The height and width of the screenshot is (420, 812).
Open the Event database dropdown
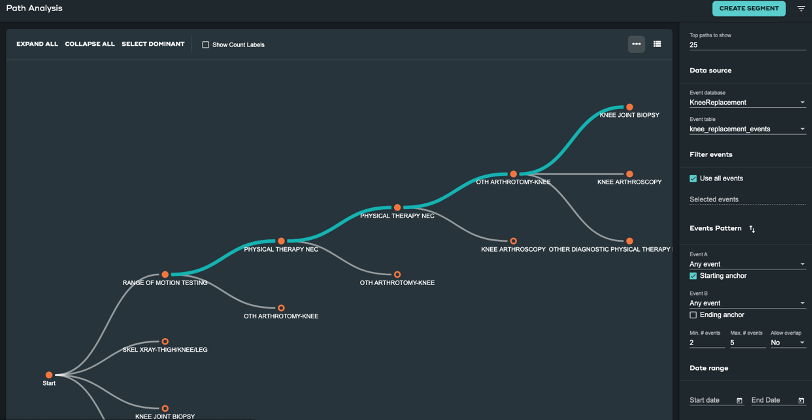(747, 102)
